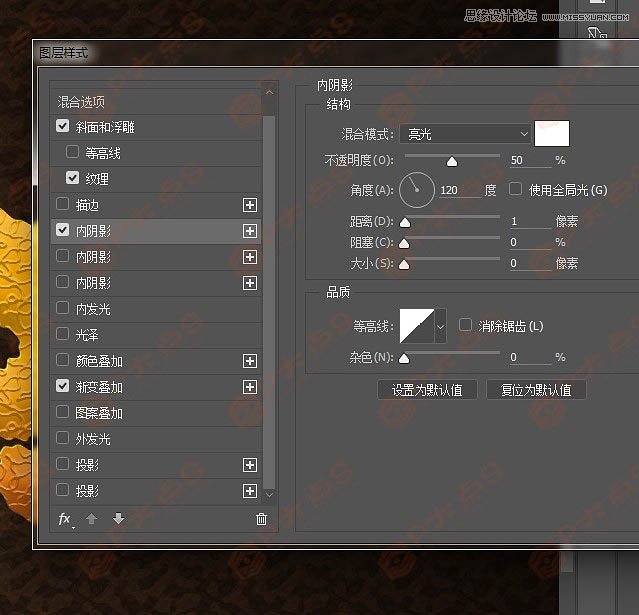The image size is (639, 615).
Task: Click the effects list vertical scrollbar
Action: point(269,302)
